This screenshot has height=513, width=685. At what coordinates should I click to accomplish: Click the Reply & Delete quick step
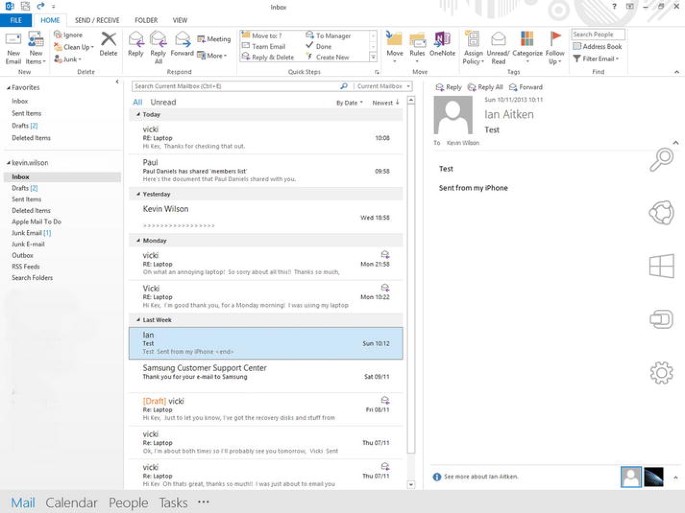click(x=268, y=57)
